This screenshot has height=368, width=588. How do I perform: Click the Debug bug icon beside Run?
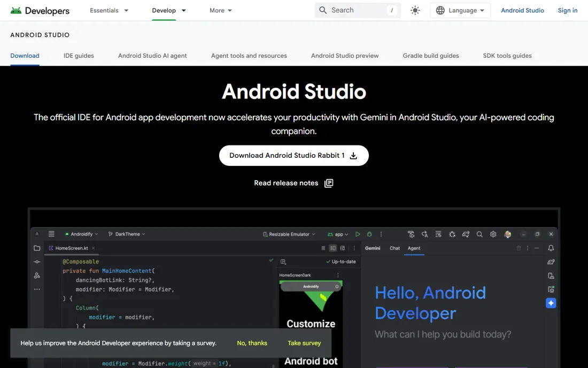(x=369, y=234)
